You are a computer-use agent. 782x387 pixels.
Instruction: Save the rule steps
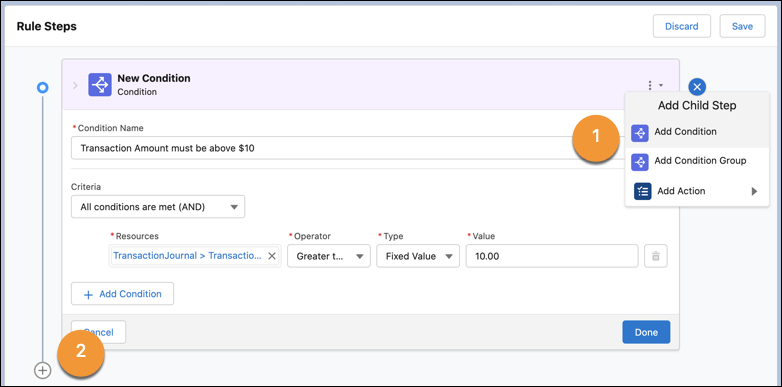click(x=742, y=26)
